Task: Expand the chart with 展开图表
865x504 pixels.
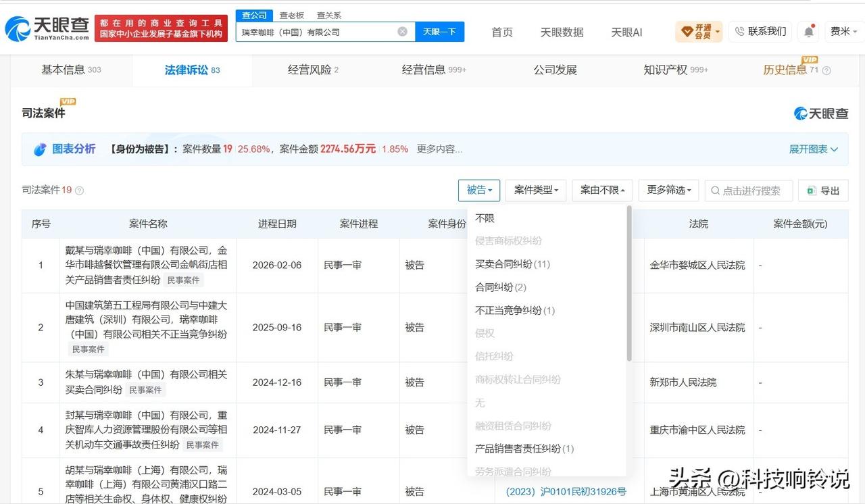Action: pyautogui.click(x=814, y=149)
